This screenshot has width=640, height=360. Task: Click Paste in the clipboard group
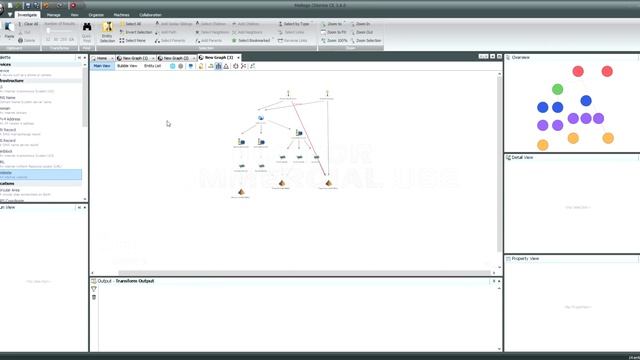[x=9, y=31]
